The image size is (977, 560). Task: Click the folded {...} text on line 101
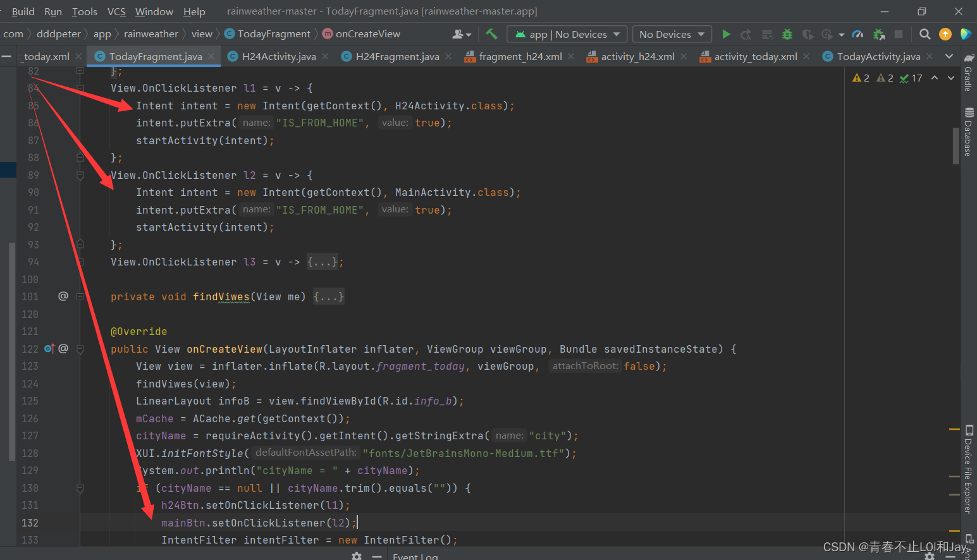(329, 296)
